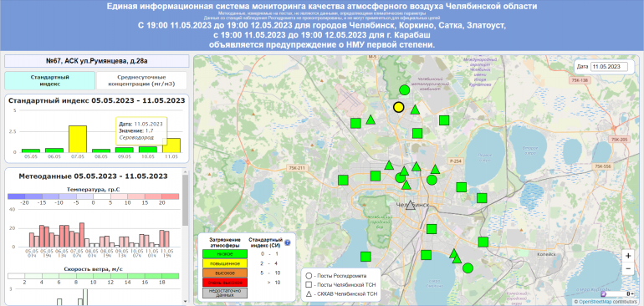Screen dimensions: 644x306
Task: Zoom out of the map with minus button
Action: pyautogui.click(x=628, y=268)
